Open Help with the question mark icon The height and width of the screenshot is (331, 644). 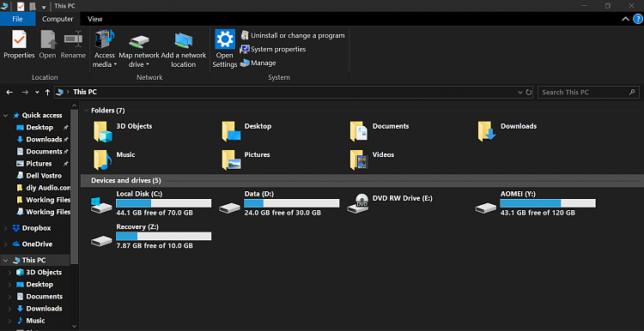tap(638, 19)
